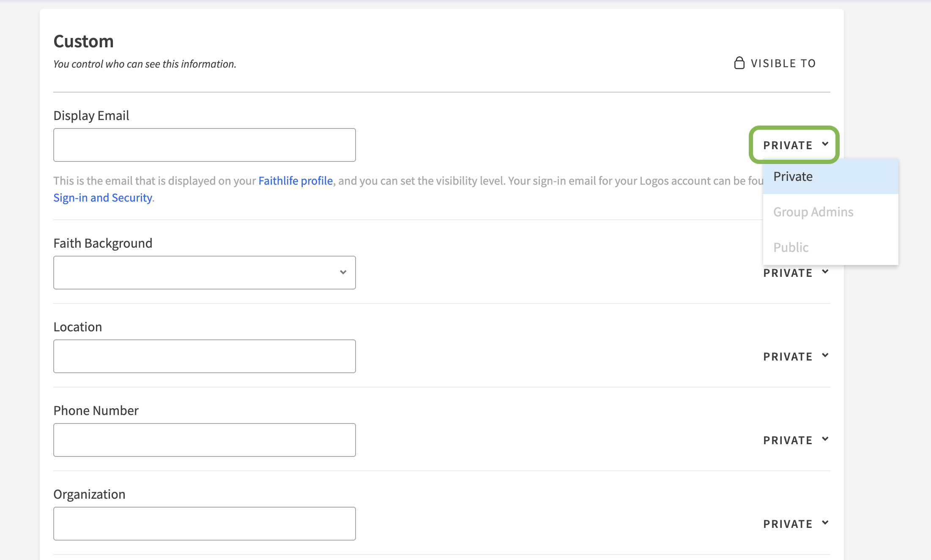Click into the Display Email input field
The width and height of the screenshot is (931, 560).
point(205,145)
